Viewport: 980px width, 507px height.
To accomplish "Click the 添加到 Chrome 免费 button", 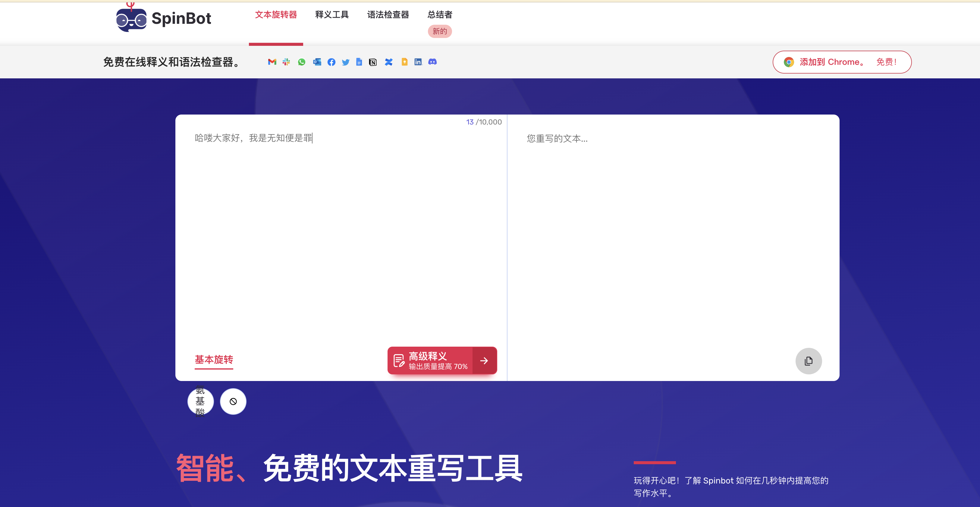I will [842, 62].
